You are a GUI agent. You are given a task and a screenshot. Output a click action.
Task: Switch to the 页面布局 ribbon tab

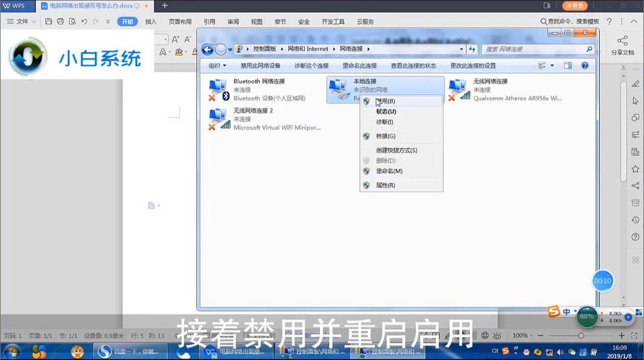pyautogui.click(x=180, y=22)
